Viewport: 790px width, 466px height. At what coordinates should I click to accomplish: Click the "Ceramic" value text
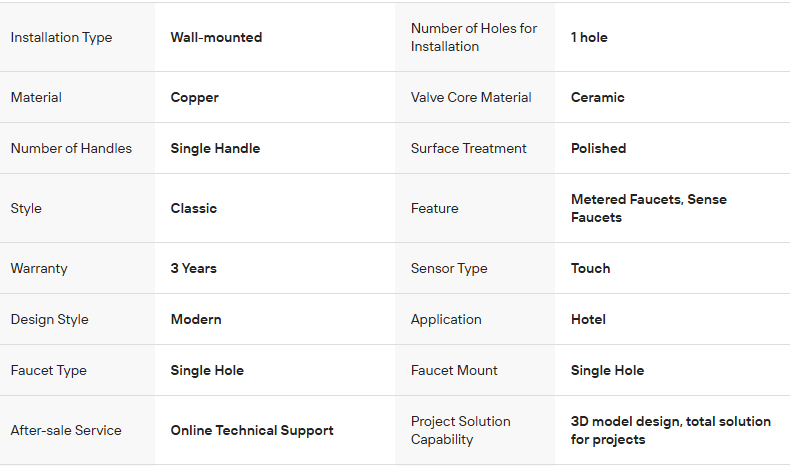597,97
